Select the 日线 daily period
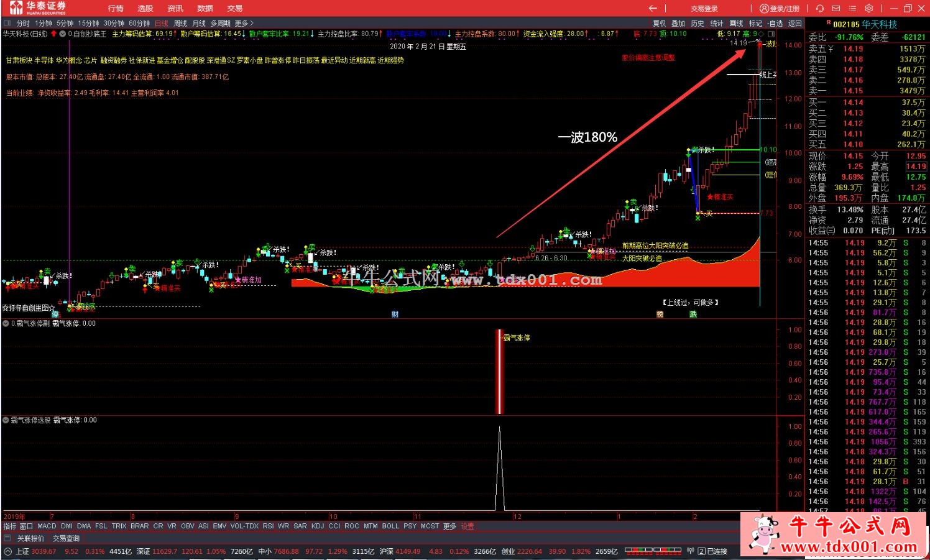930x560 pixels. [162, 23]
